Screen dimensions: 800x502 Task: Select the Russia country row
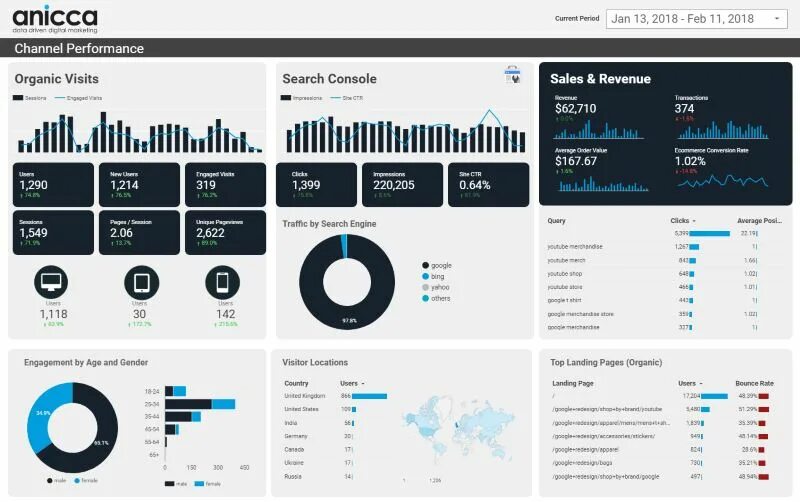(x=337, y=476)
